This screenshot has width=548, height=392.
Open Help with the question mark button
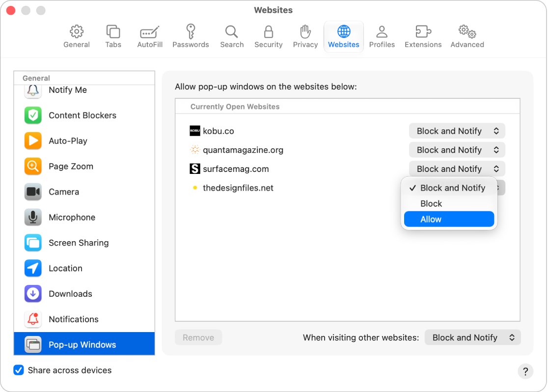pyautogui.click(x=525, y=371)
